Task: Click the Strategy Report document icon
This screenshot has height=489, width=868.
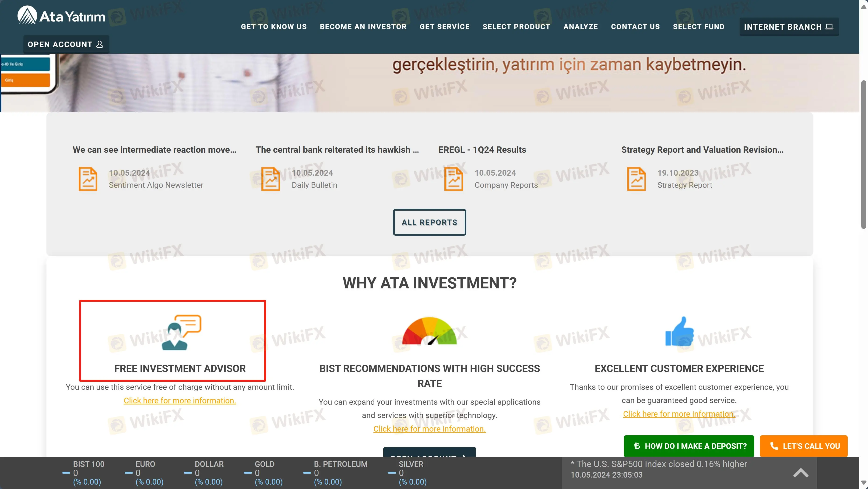Action: 636,179
